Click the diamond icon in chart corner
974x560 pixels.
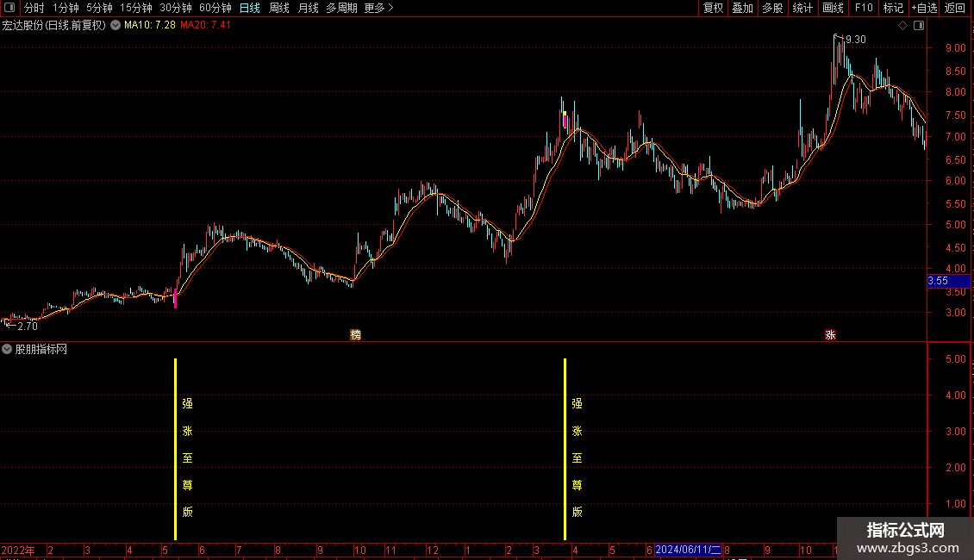[903, 26]
